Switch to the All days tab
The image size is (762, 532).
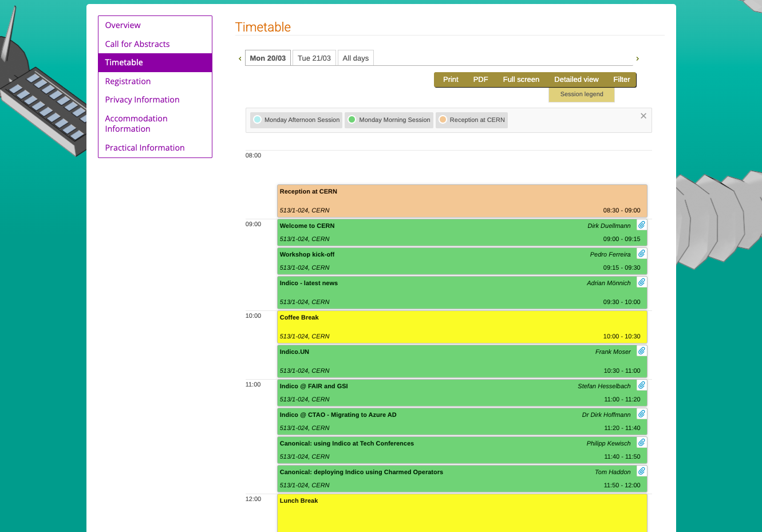pos(356,58)
